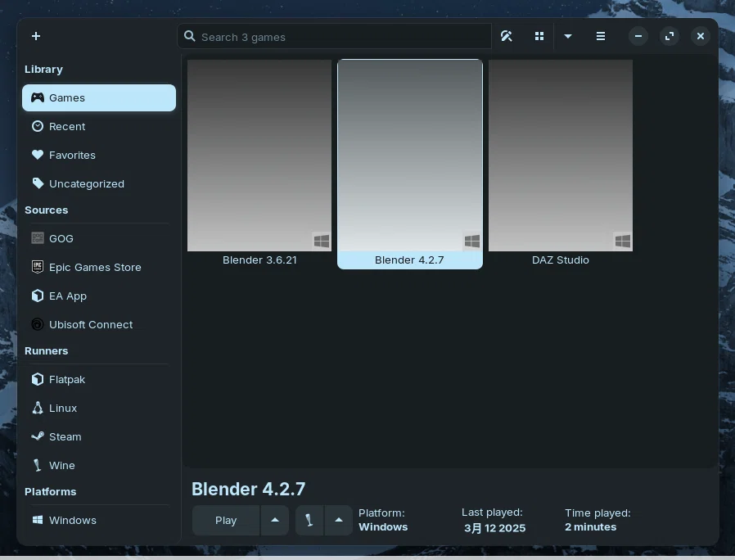Click the Epic Games logo icon
The image size is (735, 560).
(x=38, y=267)
